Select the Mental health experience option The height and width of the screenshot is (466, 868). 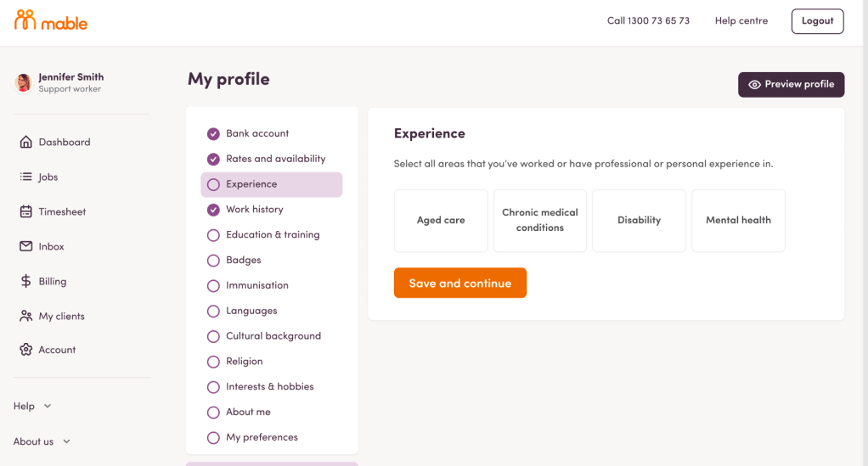point(738,221)
